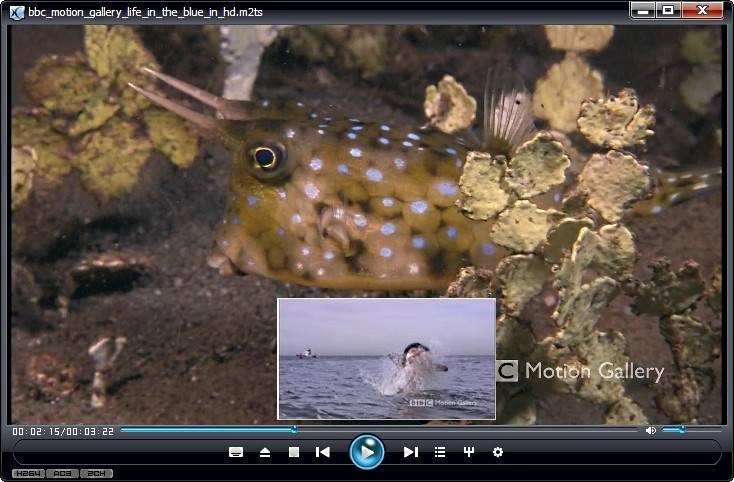Open the playlist list icon
Viewport: 734px width, 482px height.
440,452
